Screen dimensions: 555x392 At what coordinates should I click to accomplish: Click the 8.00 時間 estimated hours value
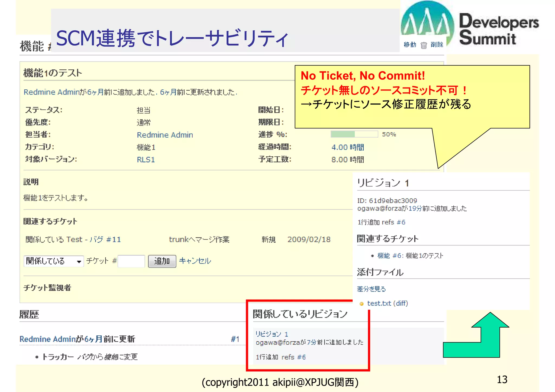click(348, 160)
